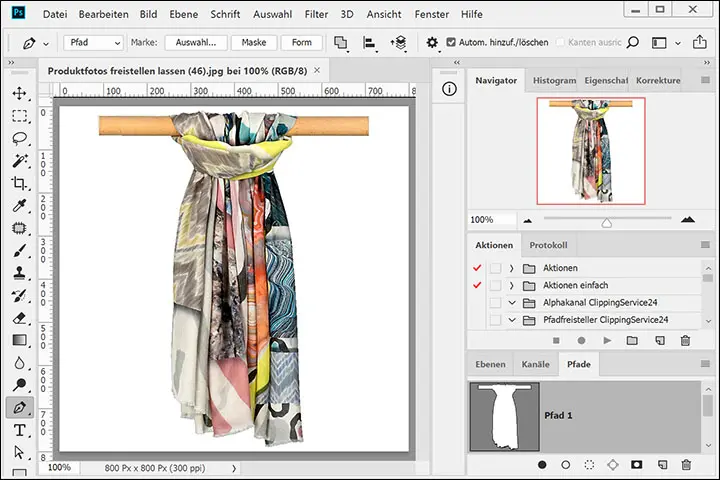
Task: Select the Eraser tool
Action: (19, 318)
